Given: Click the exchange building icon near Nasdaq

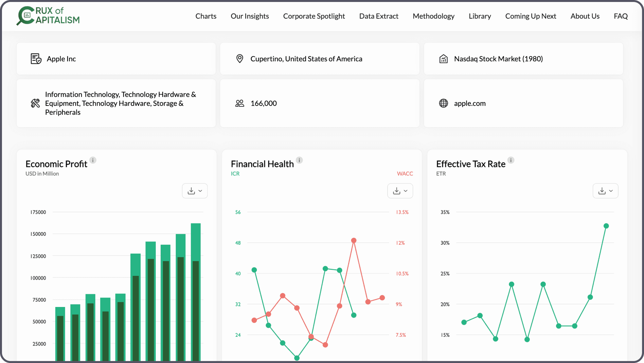Looking at the screenshot, I should pyautogui.click(x=443, y=59).
